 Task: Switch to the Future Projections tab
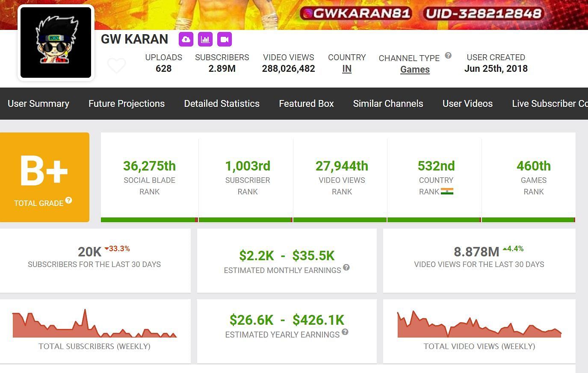pos(127,103)
